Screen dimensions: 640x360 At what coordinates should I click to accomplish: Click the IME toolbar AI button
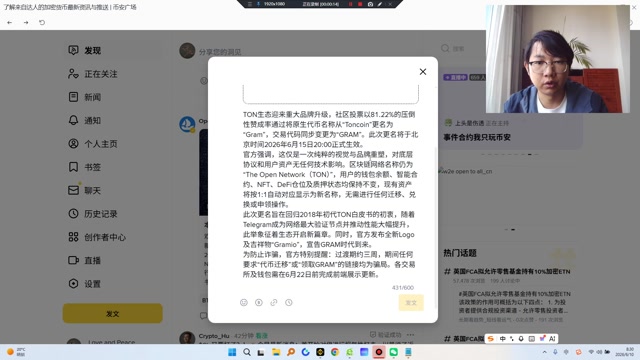point(552,339)
